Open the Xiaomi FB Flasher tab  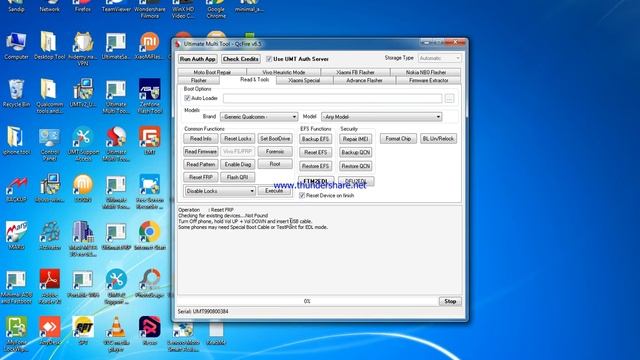pyautogui.click(x=355, y=72)
